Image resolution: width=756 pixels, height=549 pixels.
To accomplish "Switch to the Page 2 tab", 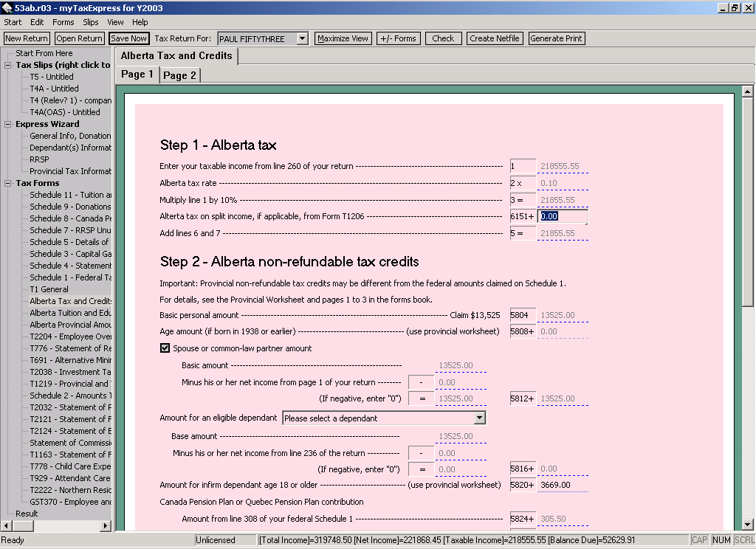I will point(179,75).
